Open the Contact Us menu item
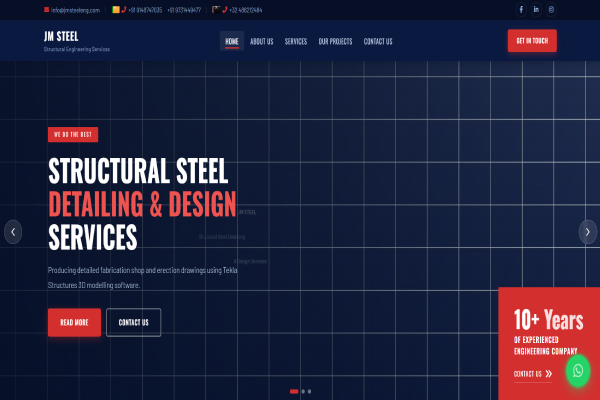600x400 pixels. point(378,41)
